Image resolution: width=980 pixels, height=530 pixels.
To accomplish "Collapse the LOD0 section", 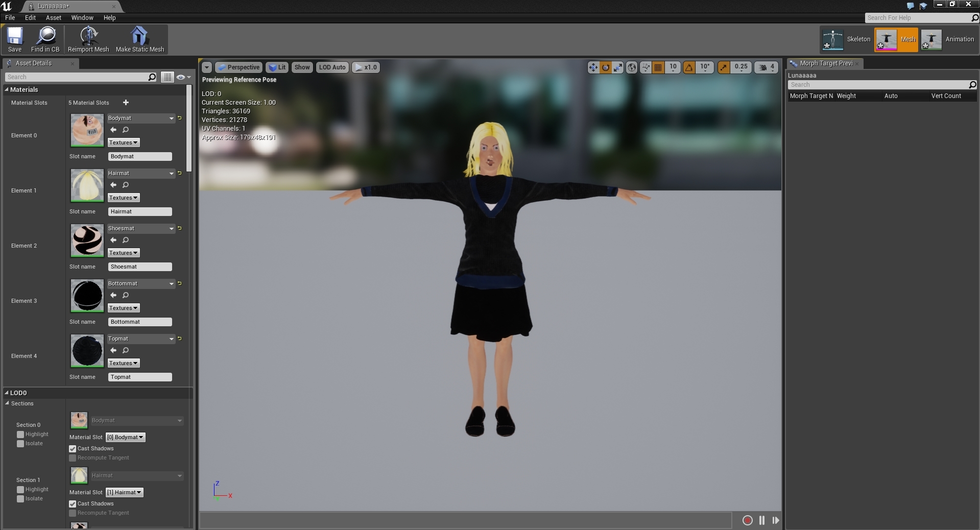I will 7,393.
